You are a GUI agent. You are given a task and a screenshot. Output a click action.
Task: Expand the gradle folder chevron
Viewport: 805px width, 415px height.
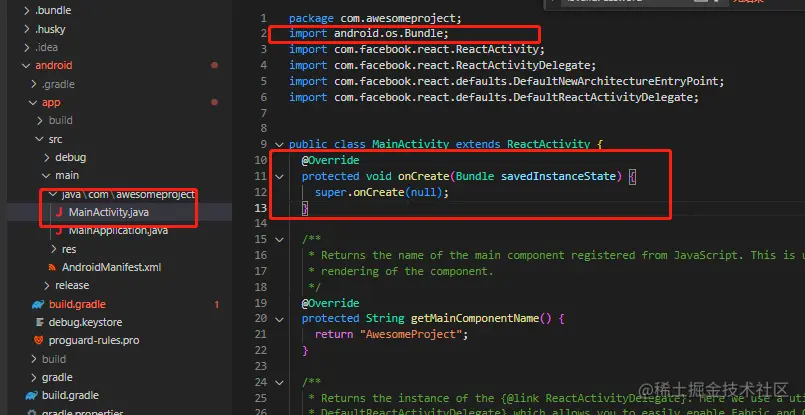(33, 378)
